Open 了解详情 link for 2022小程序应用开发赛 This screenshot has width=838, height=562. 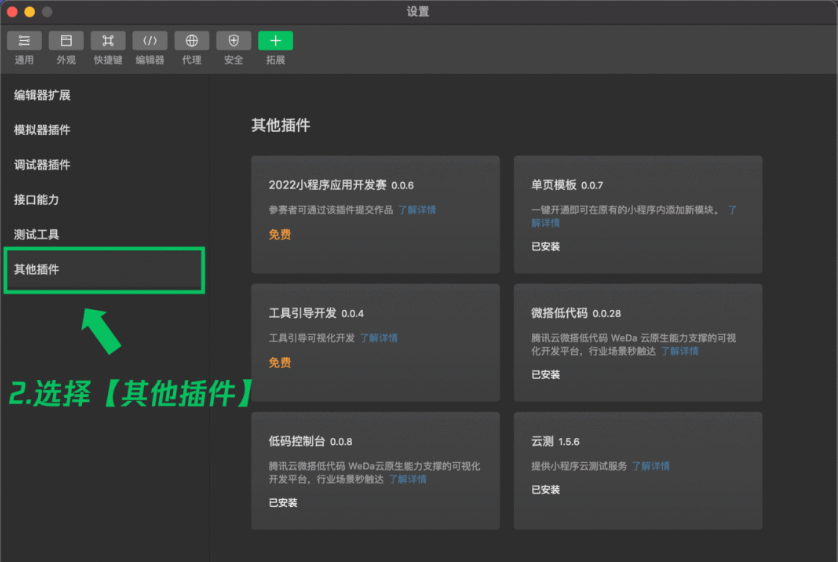pos(417,210)
